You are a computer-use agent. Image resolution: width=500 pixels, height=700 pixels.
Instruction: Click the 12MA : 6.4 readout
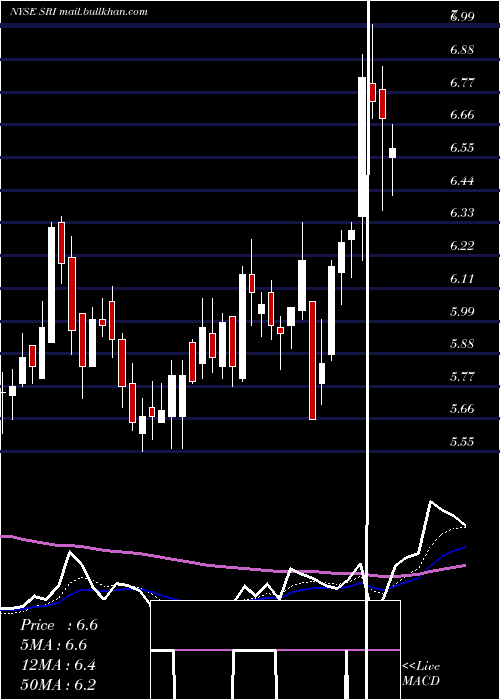(x=58, y=665)
